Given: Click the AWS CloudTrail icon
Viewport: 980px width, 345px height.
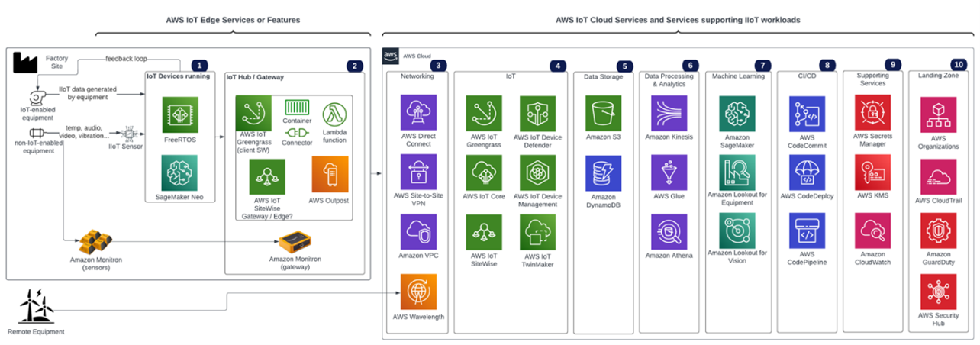Looking at the screenshot, I should pyautogui.click(x=938, y=177).
